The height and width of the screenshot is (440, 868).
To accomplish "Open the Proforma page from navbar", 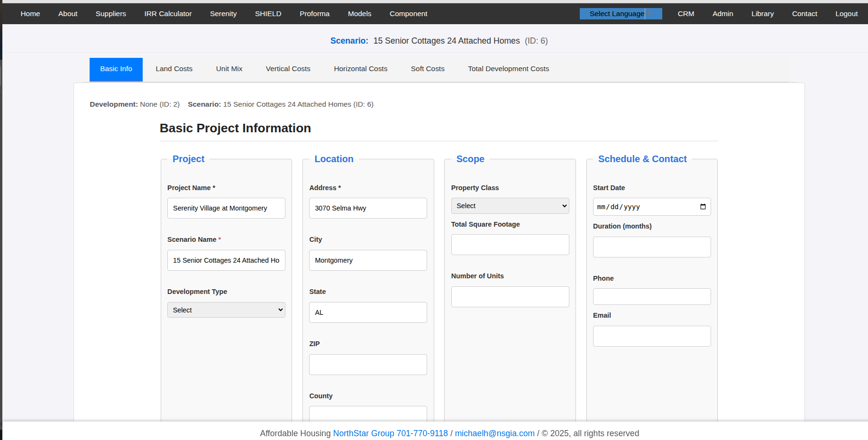I will tap(314, 14).
